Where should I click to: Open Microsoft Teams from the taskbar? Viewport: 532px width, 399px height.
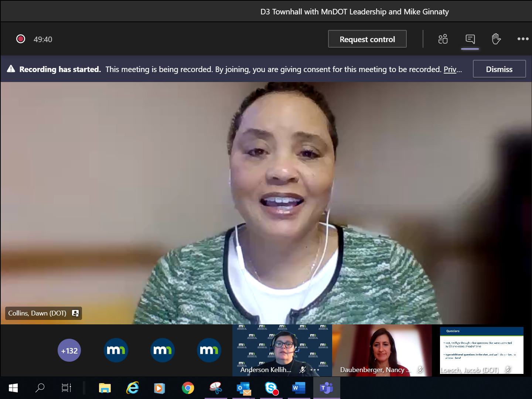[326, 388]
